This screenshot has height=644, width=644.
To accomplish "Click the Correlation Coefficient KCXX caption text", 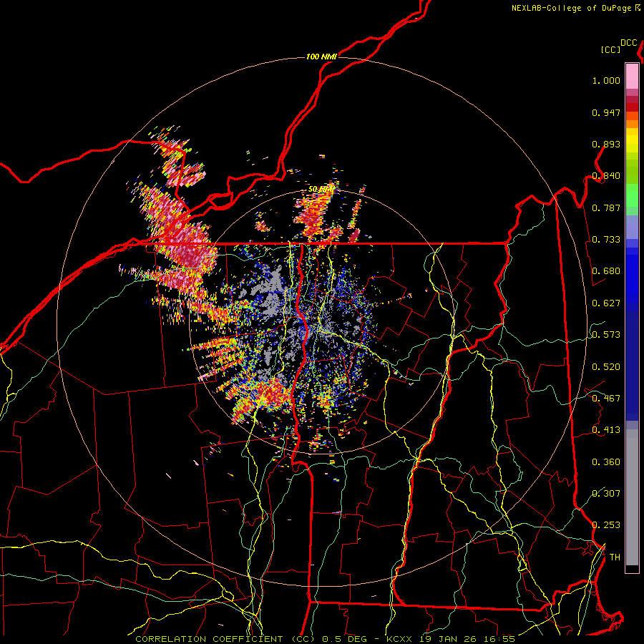I will (x=325, y=639).
